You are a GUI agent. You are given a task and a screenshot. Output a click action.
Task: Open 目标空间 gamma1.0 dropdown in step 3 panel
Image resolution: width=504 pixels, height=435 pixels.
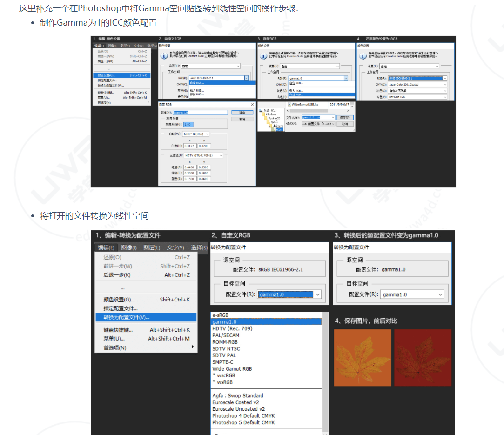point(412,294)
